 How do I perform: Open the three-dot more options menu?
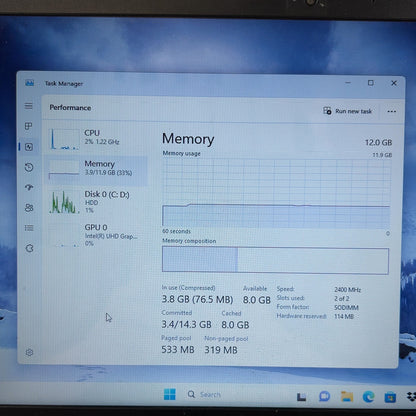pyautogui.click(x=392, y=111)
